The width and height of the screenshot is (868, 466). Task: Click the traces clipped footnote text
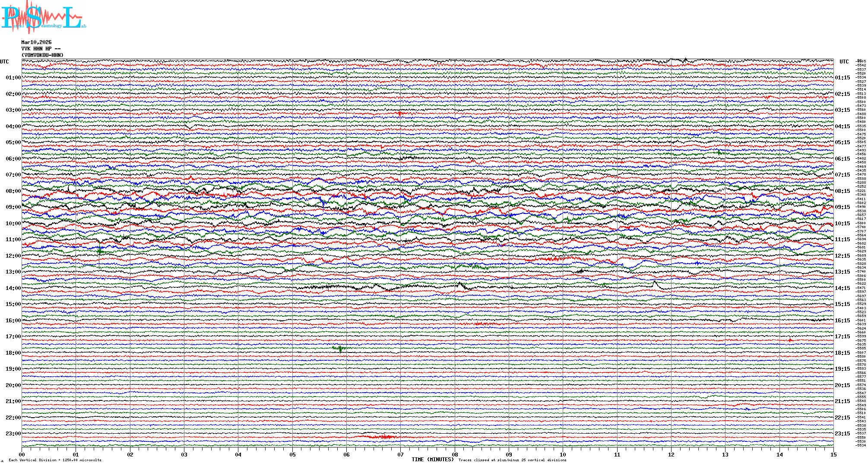(512, 460)
